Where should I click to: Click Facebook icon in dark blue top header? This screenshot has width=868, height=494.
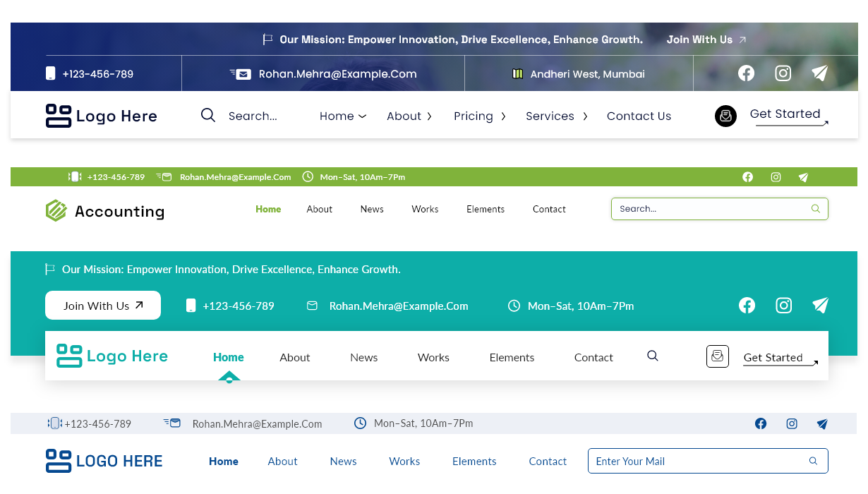point(746,73)
